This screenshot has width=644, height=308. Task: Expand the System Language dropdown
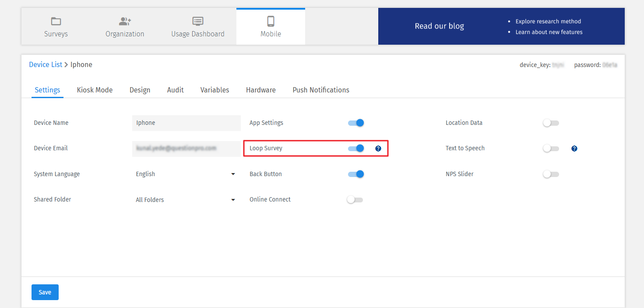pos(186,174)
